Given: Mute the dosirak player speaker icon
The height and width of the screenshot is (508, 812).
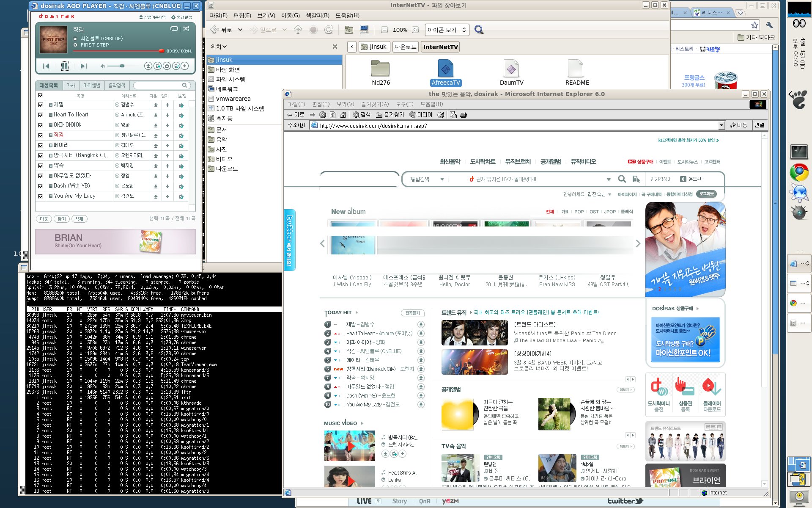Looking at the screenshot, I should pyautogui.click(x=102, y=66).
